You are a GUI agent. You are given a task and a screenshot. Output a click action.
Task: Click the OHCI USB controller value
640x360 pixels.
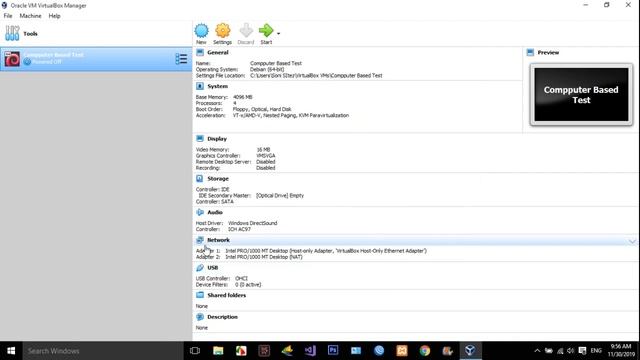tap(241, 279)
